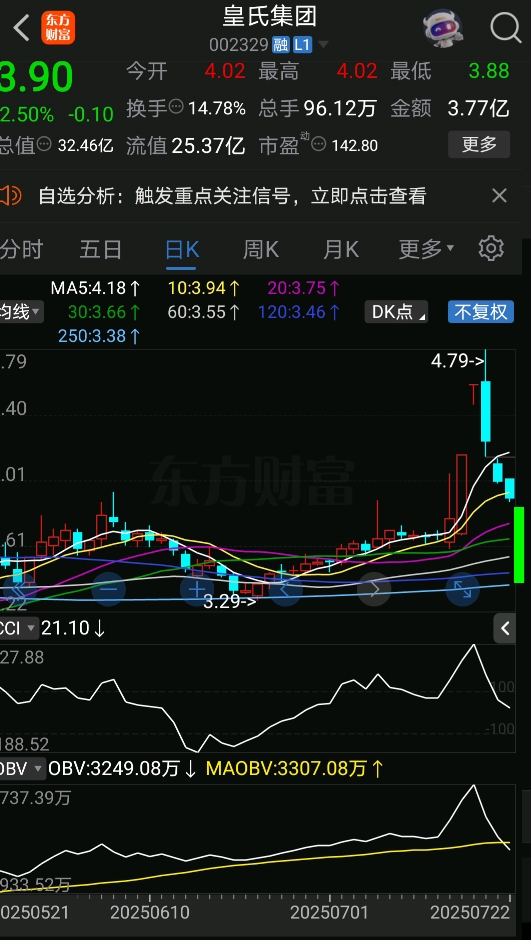The height and width of the screenshot is (940, 531).
Task: Tap the 最高 4.02 field
Action: click(x=318, y=71)
